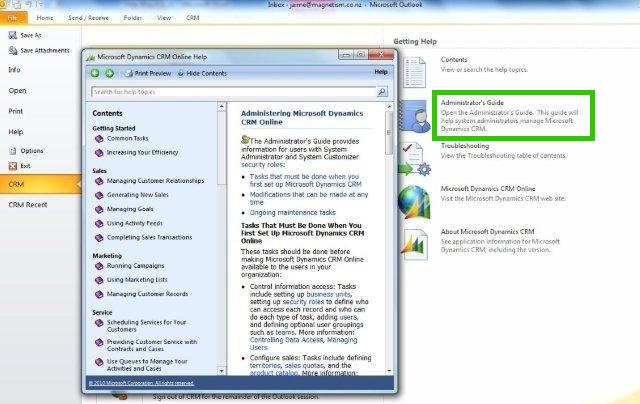The image size is (640, 404).
Task: Click the Contents pane scrollbar down arrow
Action: pyautogui.click(x=221, y=369)
